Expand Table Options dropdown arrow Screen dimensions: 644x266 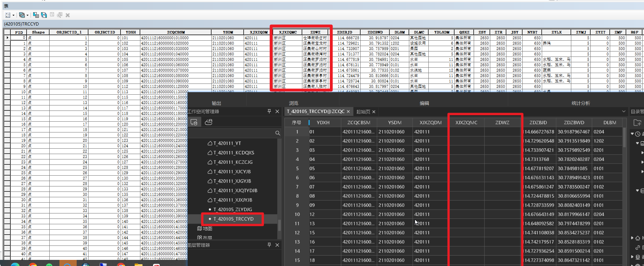pyautogui.click(x=14, y=15)
